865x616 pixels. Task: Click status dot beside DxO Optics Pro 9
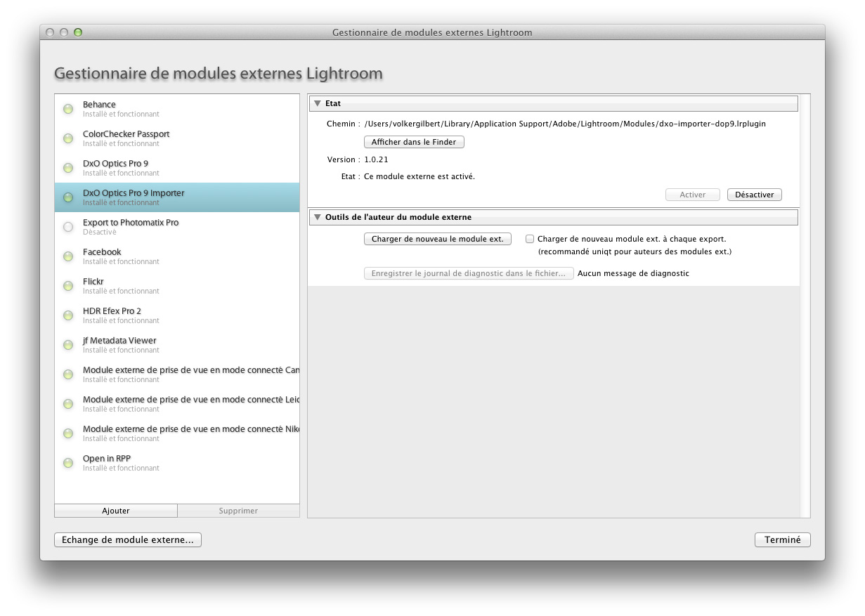click(68, 168)
